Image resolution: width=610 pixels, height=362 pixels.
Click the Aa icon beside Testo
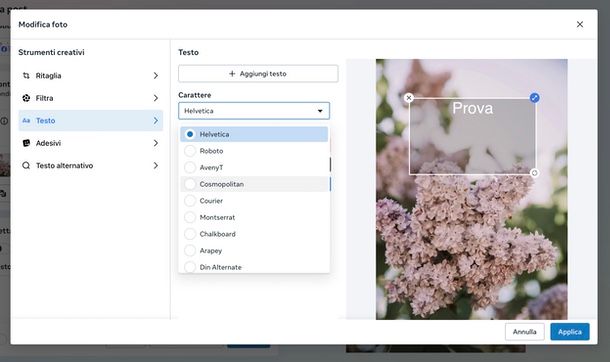26,121
